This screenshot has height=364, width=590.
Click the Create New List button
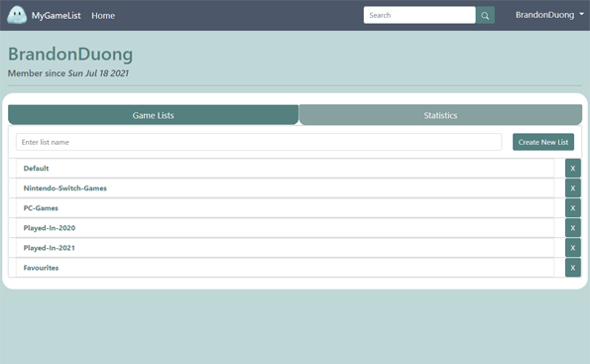coord(543,142)
